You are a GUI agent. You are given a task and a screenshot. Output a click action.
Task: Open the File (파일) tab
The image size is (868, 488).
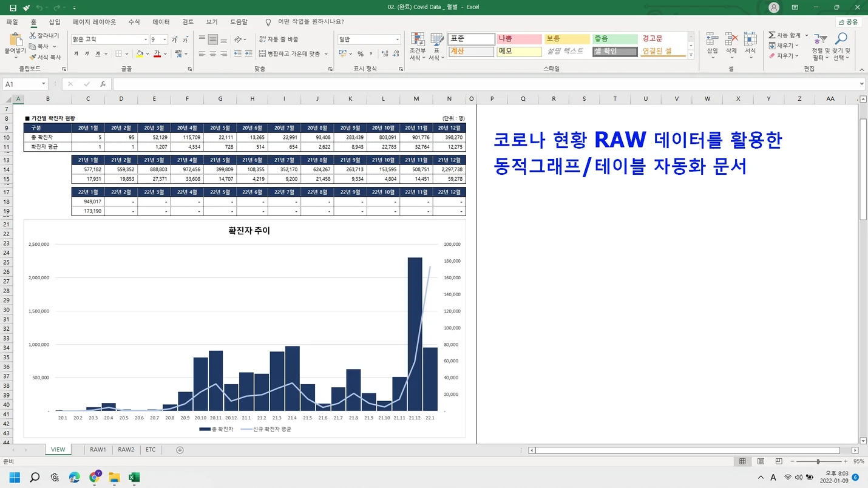tap(12, 22)
